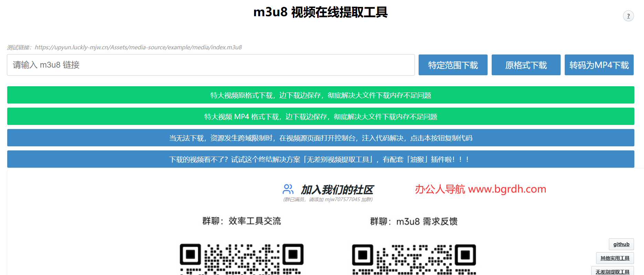Viewport: 644px width, 275px height.
Task: Click the 群聊：效率工具交流 label
Action: click(242, 221)
